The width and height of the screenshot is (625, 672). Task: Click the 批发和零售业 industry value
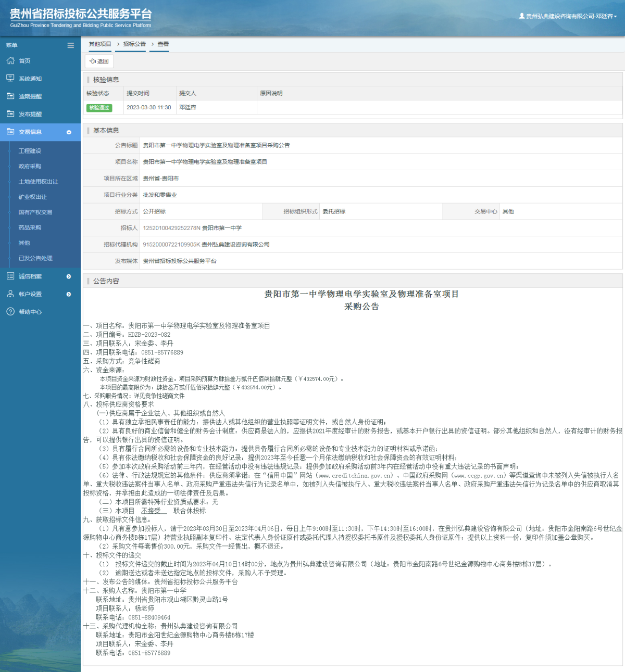(x=160, y=195)
